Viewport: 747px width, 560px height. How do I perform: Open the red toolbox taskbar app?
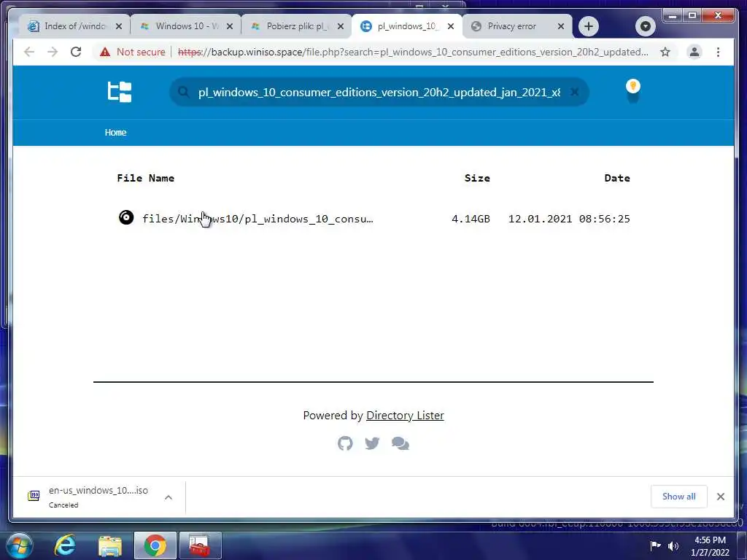point(200,545)
